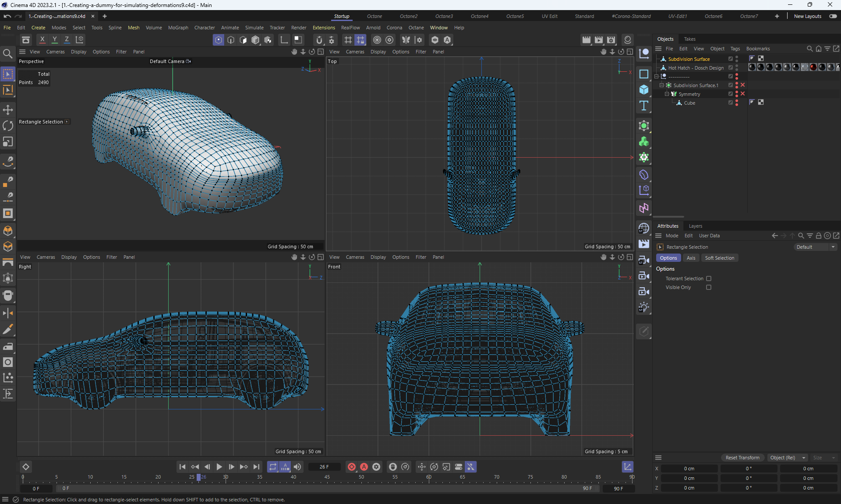Toggle the New Layouts switch
Viewport: 841px width, 504px height.
pos(833,16)
